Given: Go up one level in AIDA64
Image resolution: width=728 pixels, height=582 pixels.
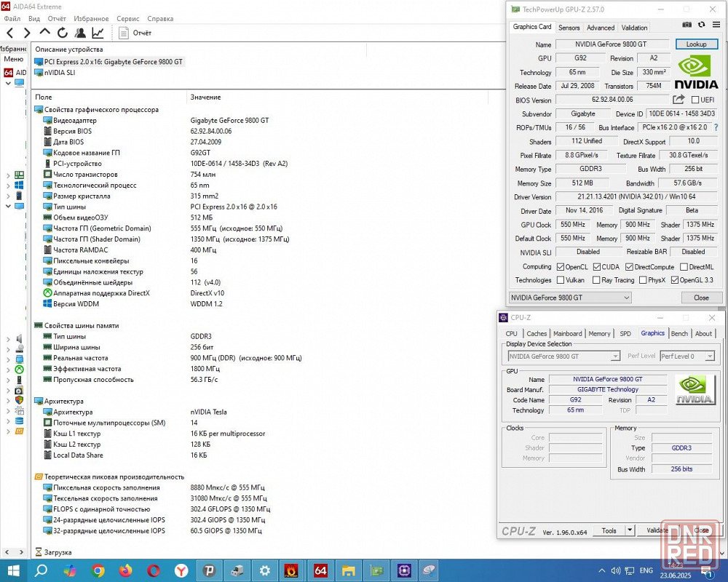Looking at the screenshot, I should pos(44,32).
